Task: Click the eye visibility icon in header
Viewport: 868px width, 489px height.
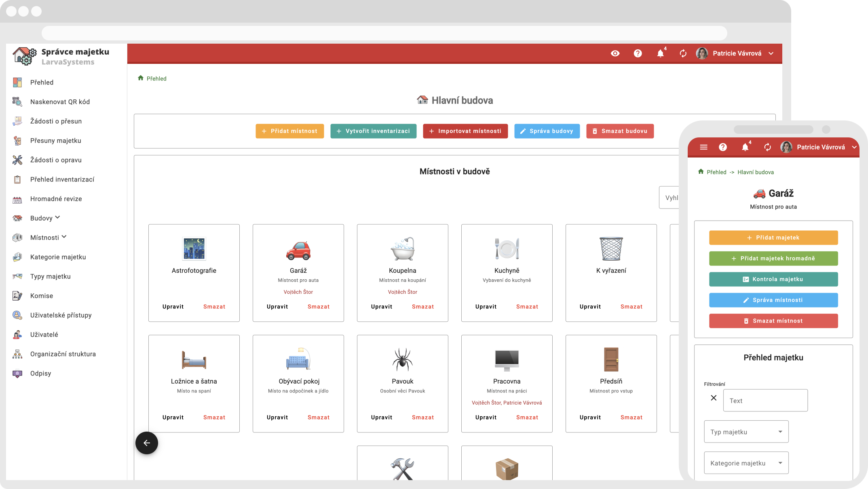Action: (x=615, y=53)
